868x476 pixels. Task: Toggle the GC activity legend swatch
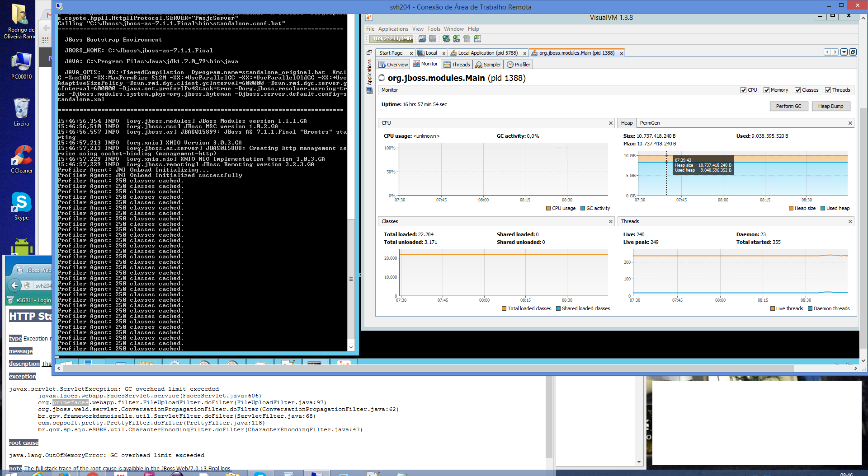[x=583, y=208]
